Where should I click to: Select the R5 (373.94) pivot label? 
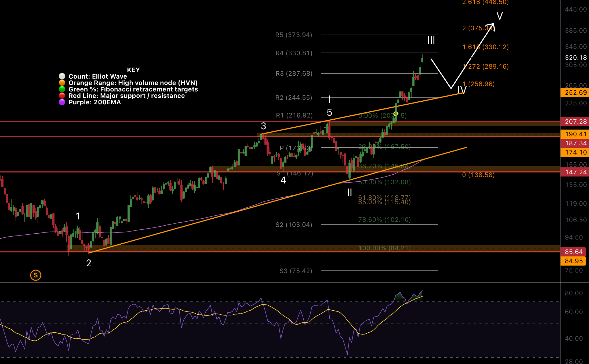294,35
